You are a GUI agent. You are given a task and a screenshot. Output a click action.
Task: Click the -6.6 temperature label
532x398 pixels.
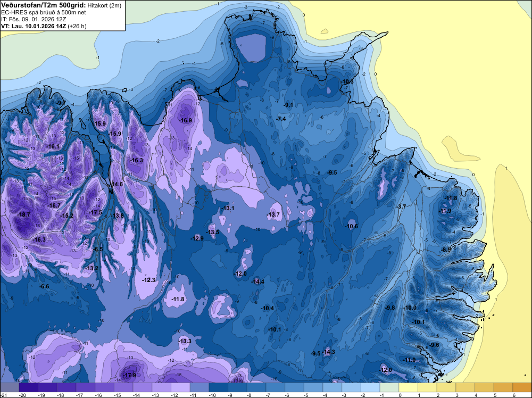(x=44, y=286)
